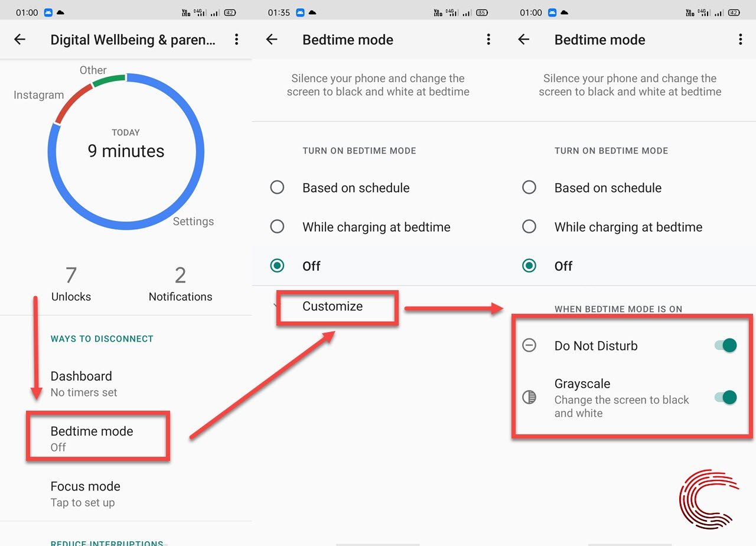Open overflow menu on right Bedtime mode screen
Viewport: 756px width, 546px height.
[741, 40]
